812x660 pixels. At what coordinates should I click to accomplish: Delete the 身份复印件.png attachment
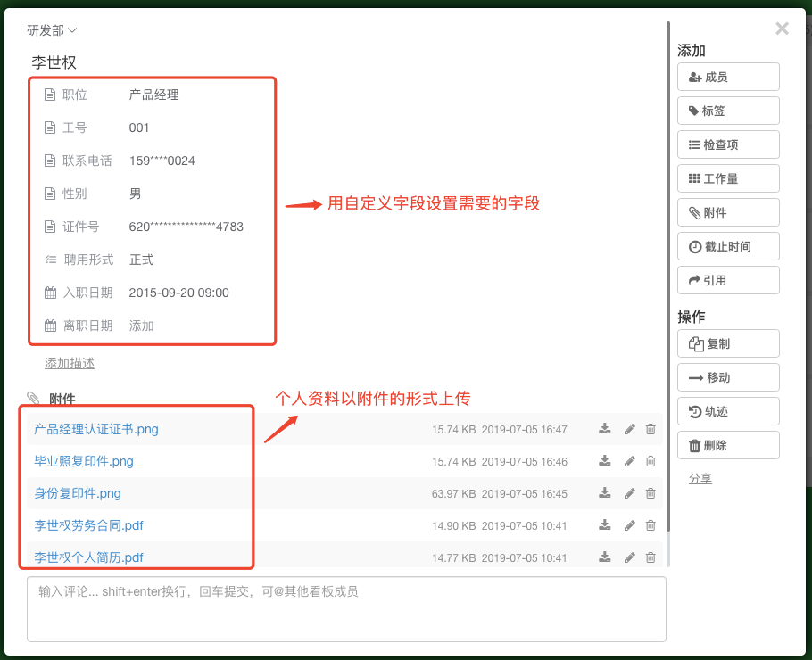(x=650, y=493)
